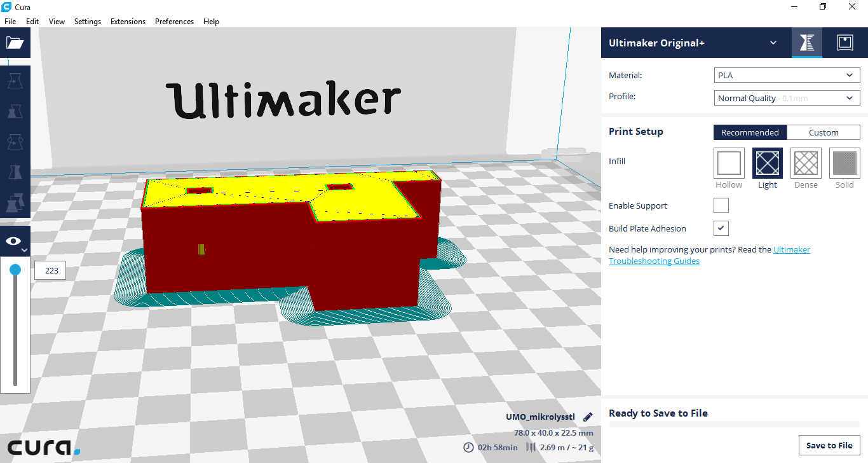Switch to Custom print setup tab
This screenshot has height=463, width=868.
(824, 132)
